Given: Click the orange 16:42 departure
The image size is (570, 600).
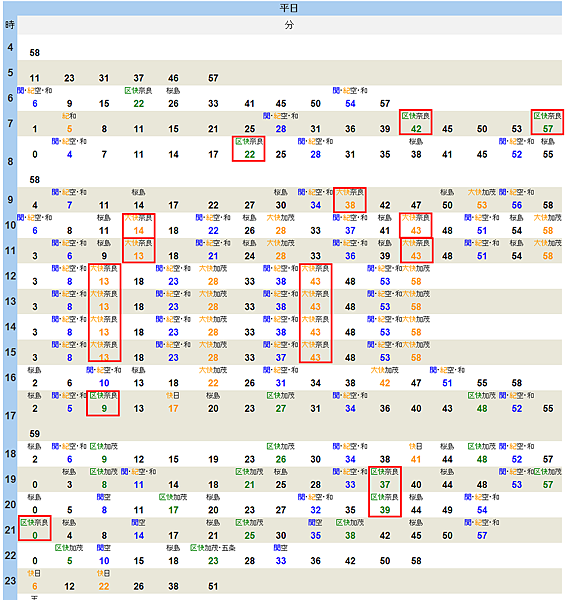Looking at the screenshot, I should (385, 383).
